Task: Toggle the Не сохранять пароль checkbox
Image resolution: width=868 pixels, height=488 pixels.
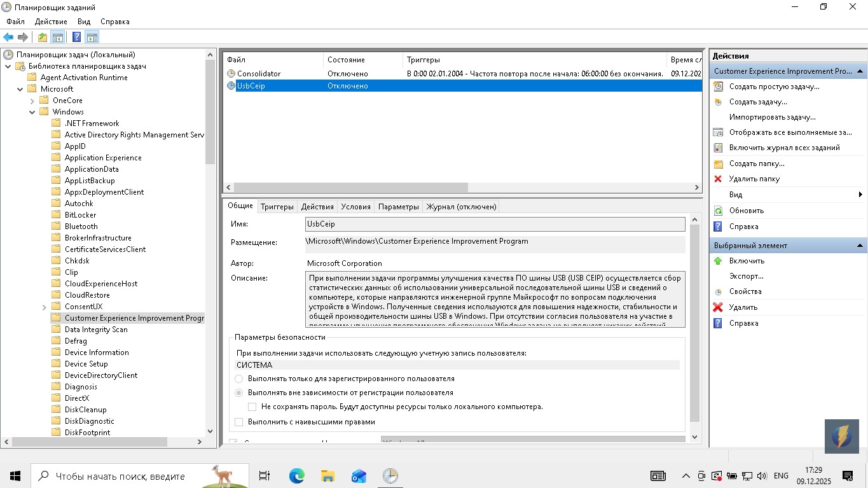Action: tap(252, 407)
